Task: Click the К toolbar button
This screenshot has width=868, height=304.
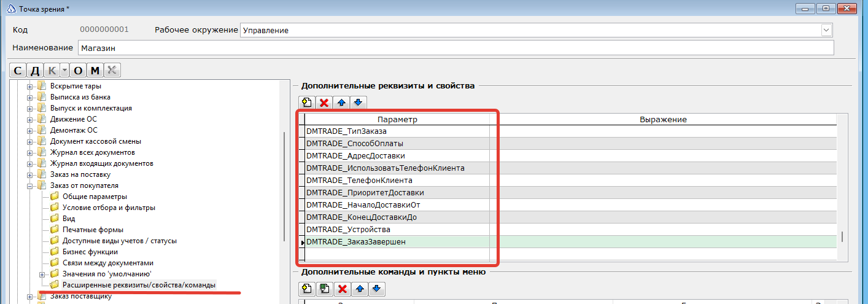Action: (52, 70)
